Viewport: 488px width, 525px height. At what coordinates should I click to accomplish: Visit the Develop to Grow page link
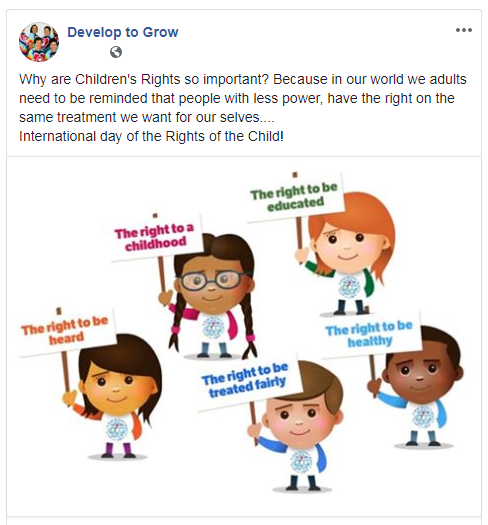[123, 32]
